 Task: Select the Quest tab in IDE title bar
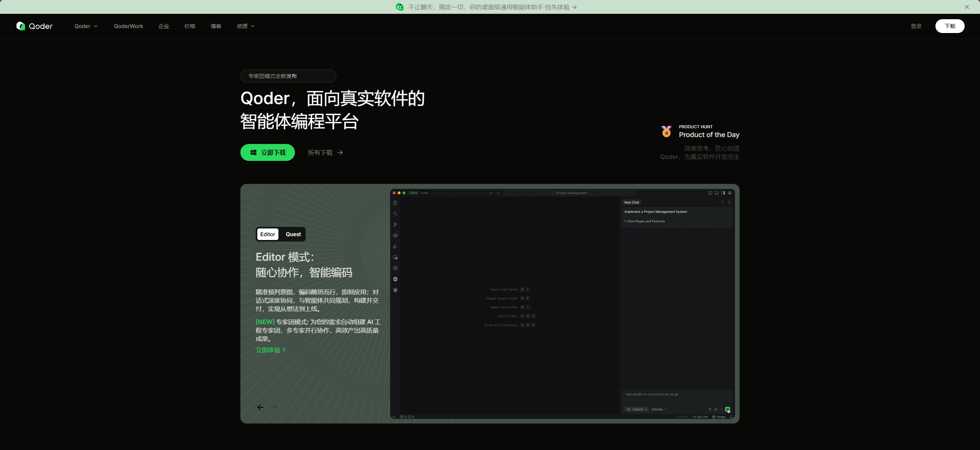point(424,193)
